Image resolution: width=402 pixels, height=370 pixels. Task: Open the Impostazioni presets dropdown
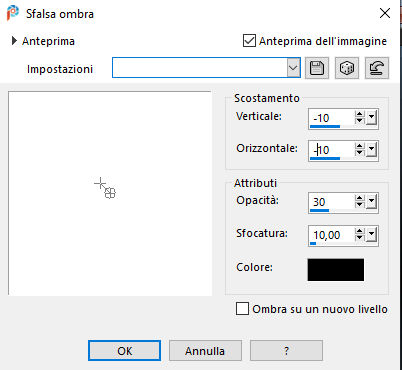pos(293,68)
